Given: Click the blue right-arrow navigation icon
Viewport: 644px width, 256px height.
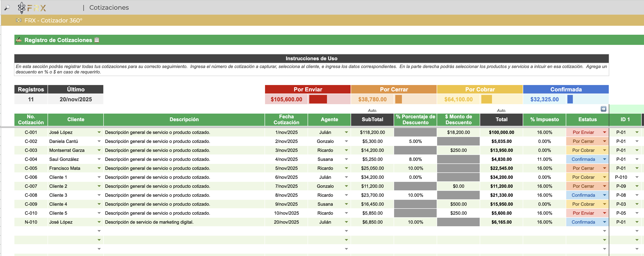Looking at the screenshot, I should 603,109.
